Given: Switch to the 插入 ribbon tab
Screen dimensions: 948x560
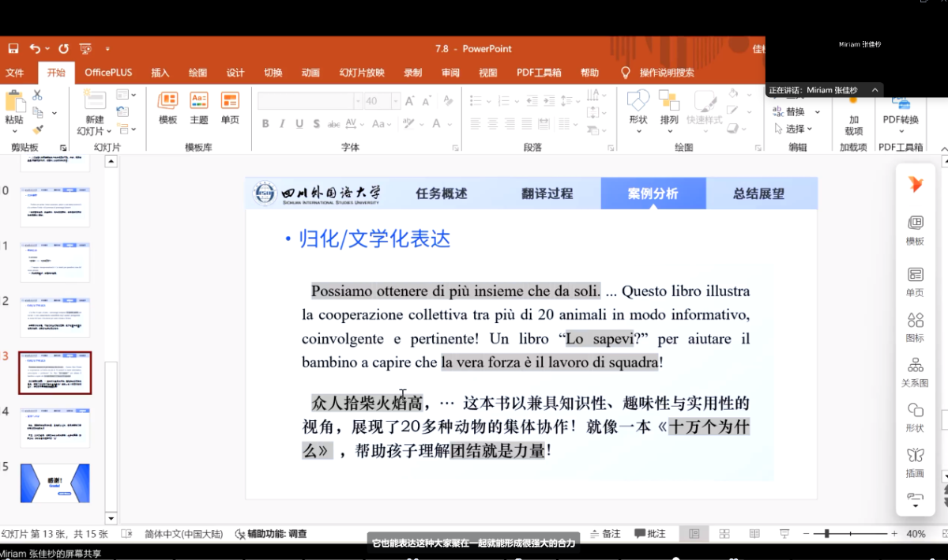Looking at the screenshot, I should pos(160,72).
